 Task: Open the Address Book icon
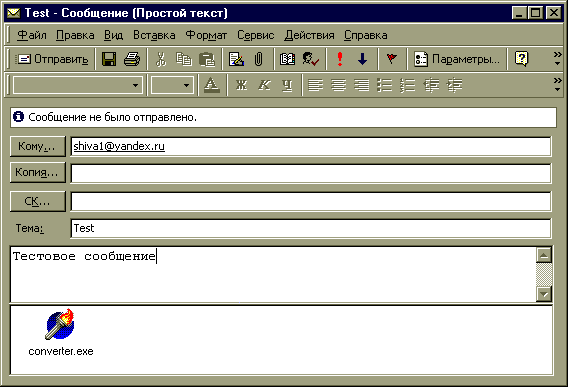coord(287,59)
